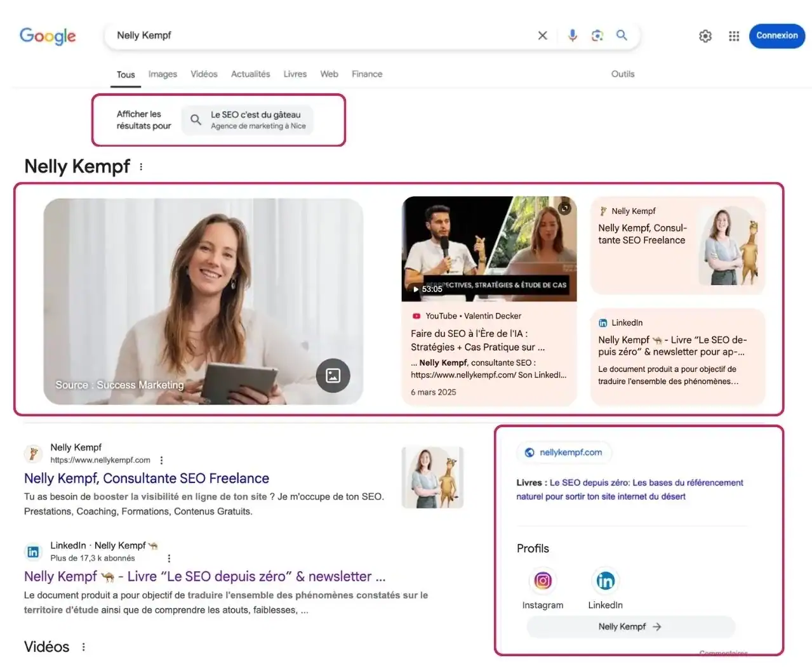Click the magnifying glass search button

pyautogui.click(x=622, y=35)
